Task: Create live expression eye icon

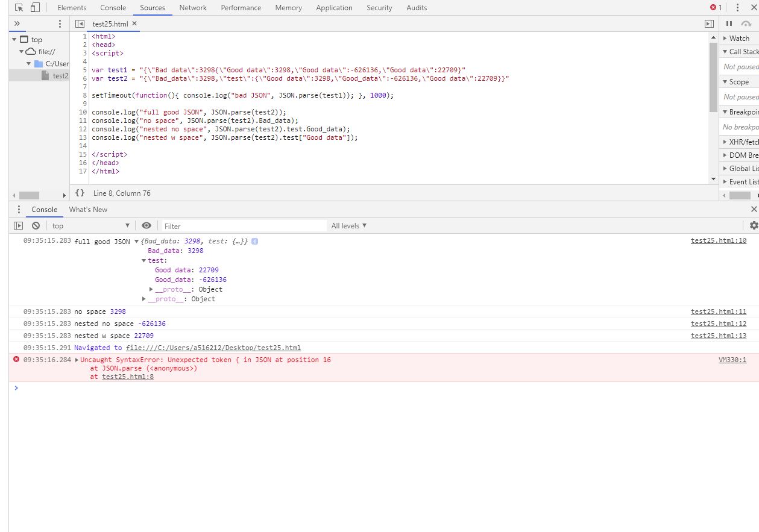Action: [x=146, y=226]
